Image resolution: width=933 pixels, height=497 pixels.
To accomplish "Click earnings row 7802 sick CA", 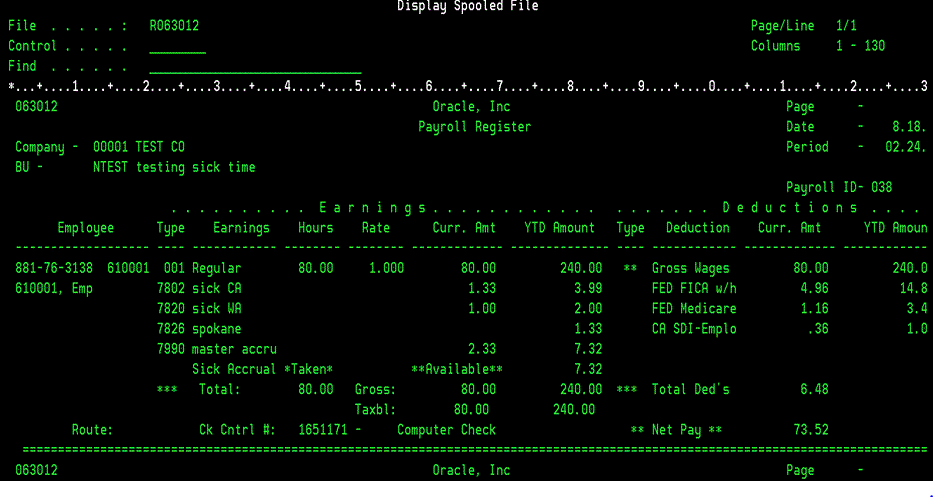I will point(199,289).
